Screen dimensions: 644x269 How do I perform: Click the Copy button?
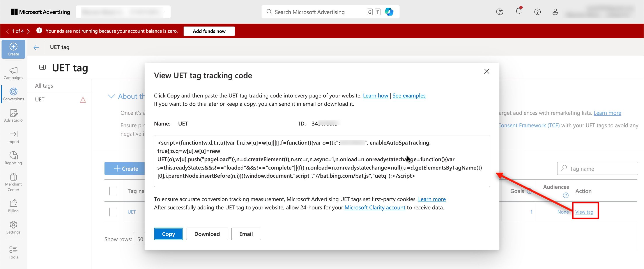168,234
